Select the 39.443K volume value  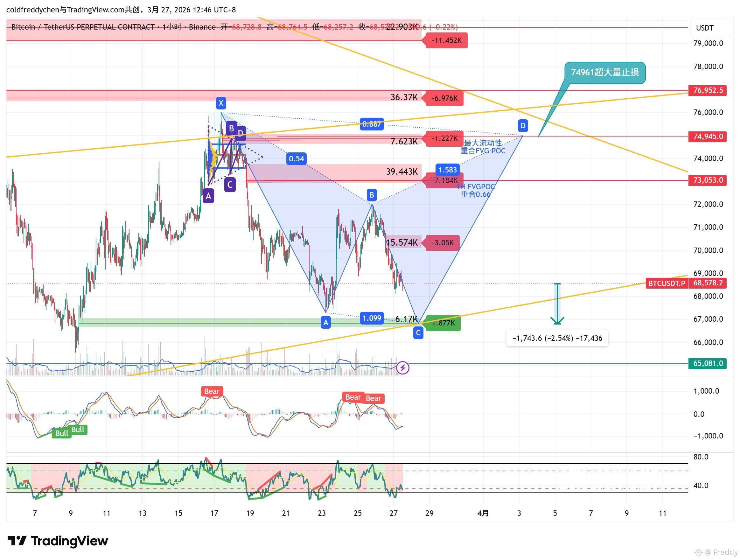pyautogui.click(x=402, y=171)
